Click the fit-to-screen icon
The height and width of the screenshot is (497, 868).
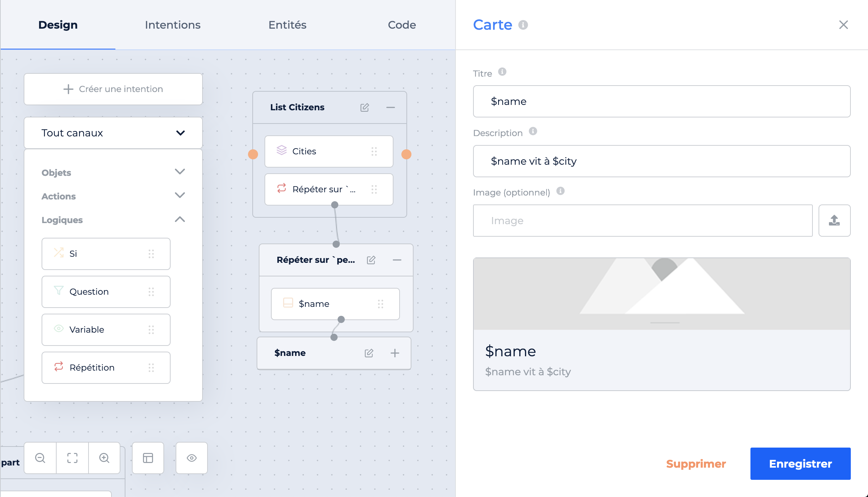coord(72,458)
